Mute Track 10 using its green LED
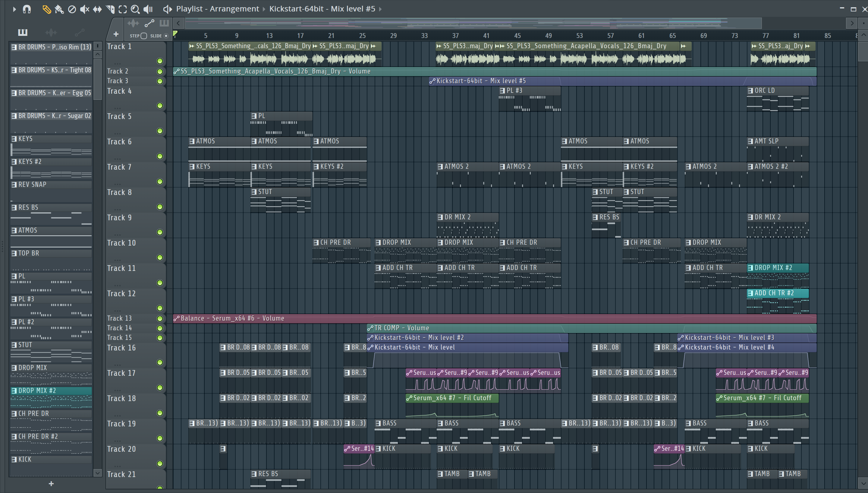Screen dimensions: 868x493 click(x=160, y=257)
